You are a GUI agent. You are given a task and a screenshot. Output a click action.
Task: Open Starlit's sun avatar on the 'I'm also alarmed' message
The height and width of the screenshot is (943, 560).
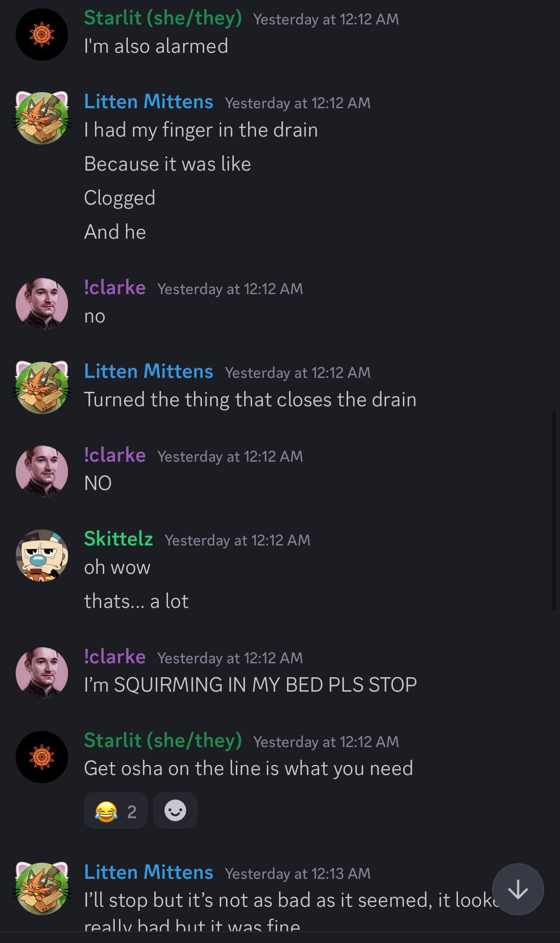point(42,34)
